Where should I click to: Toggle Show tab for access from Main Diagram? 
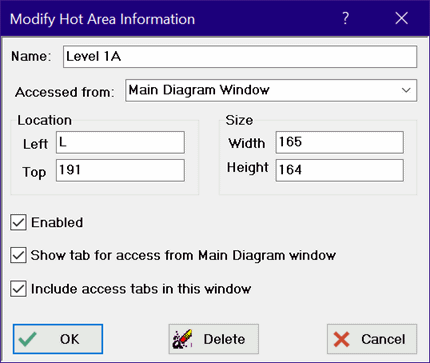click(18, 255)
